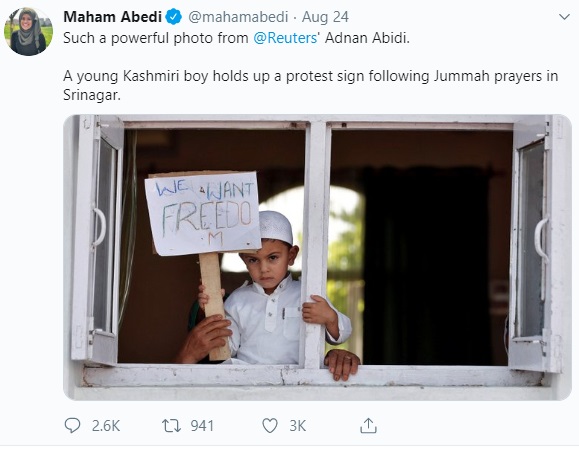
Task: Open Maham Abedi's profile picture
Action: 28,31
